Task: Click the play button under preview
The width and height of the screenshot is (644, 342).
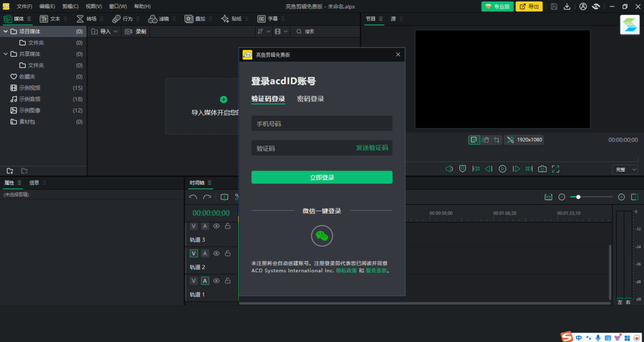Action: coord(502,169)
